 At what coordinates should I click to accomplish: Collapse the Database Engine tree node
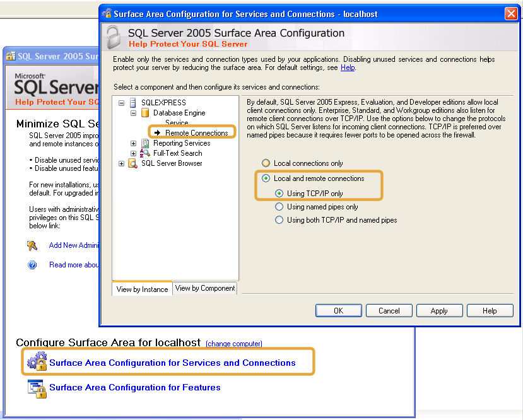click(132, 112)
